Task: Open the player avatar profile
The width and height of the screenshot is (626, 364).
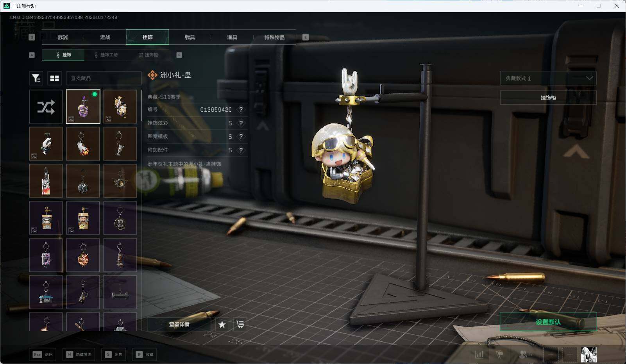Action: [x=588, y=355]
